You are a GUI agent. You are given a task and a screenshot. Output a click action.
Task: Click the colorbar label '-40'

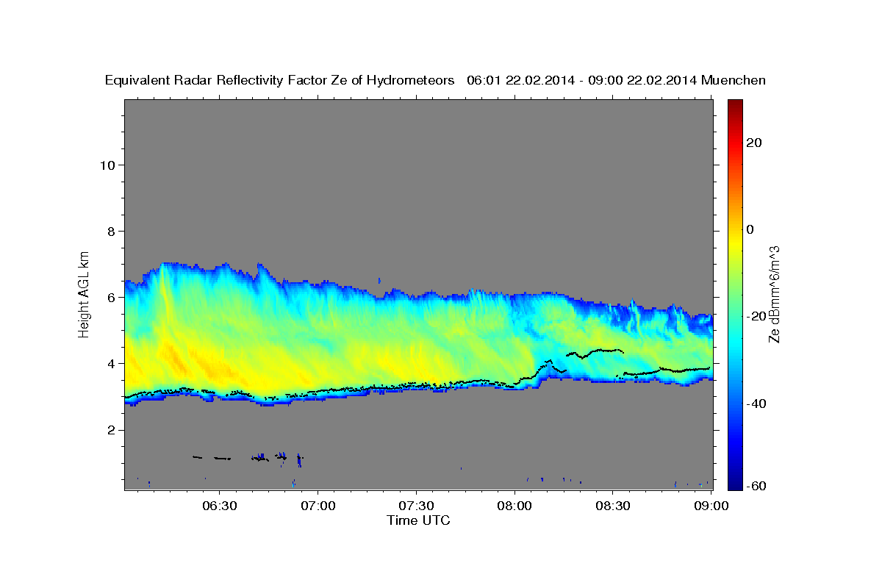click(756, 404)
